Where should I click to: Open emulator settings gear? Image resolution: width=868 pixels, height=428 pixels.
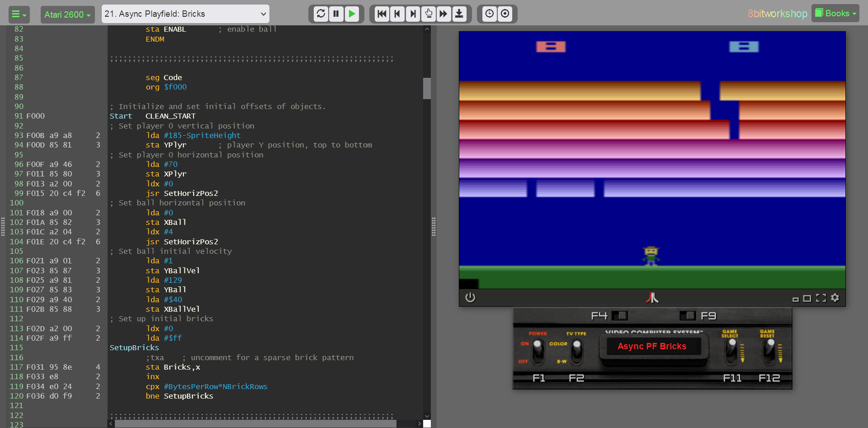point(835,297)
